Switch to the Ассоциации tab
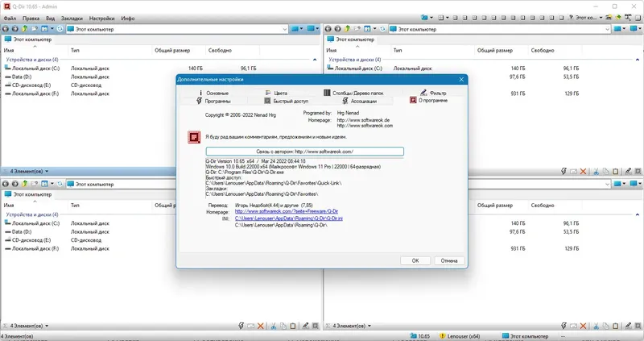This screenshot has width=644, height=341. point(360,101)
